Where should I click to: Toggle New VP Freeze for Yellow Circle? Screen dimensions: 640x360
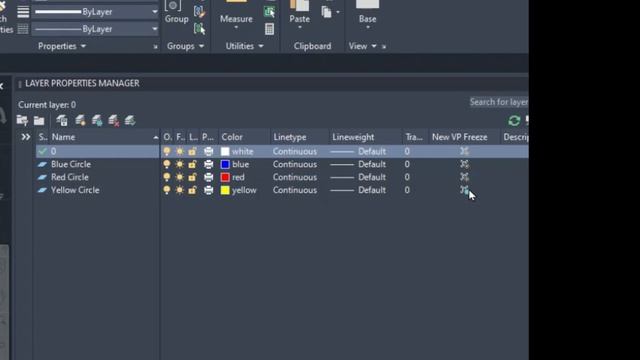(x=464, y=190)
